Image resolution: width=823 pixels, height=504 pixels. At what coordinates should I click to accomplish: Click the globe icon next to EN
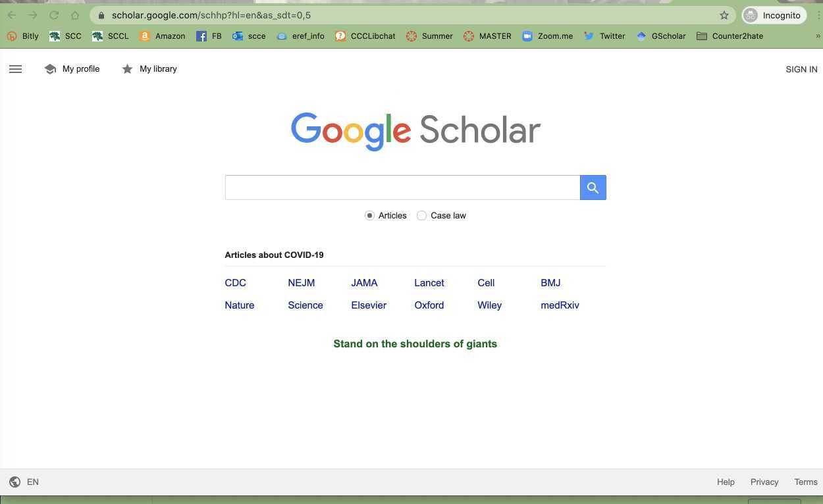14,482
